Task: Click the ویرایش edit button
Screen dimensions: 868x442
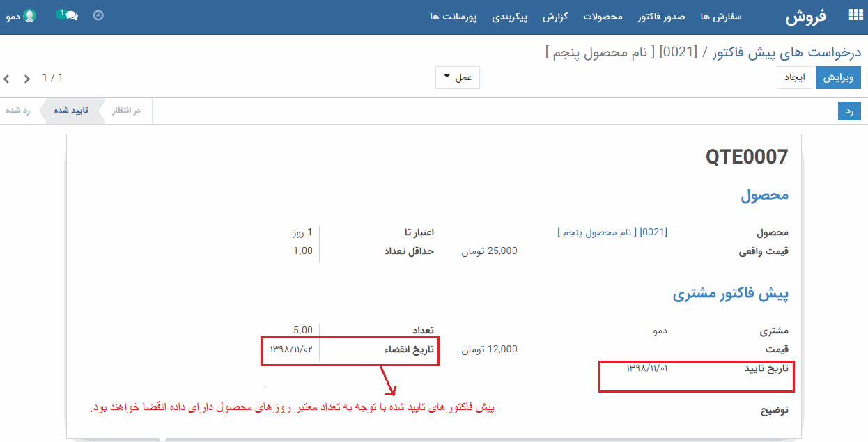Action: [839, 78]
